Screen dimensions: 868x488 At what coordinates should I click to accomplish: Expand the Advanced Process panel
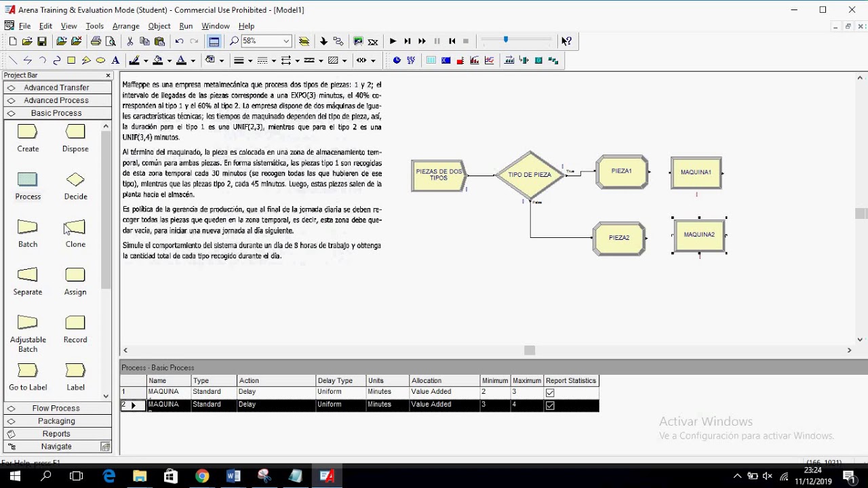[x=57, y=100]
